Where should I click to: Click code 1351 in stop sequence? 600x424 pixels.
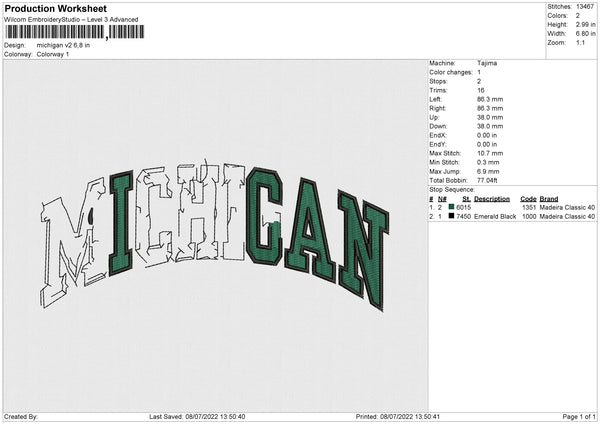tap(529, 207)
